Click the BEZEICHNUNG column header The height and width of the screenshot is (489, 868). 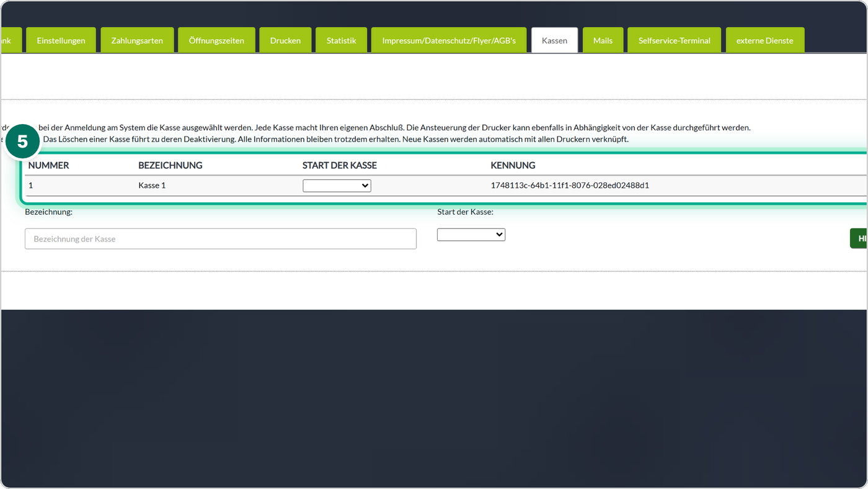[170, 165]
